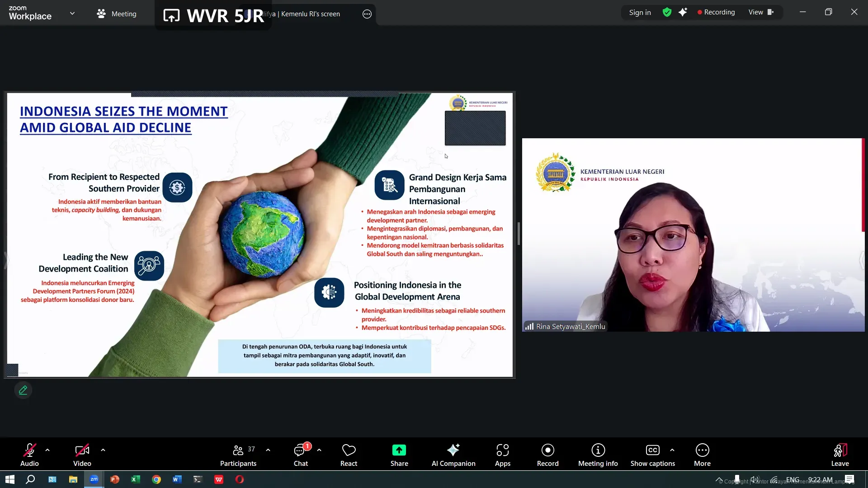The image size is (868, 488).
Task: Click the React heart icon
Action: pos(349,455)
